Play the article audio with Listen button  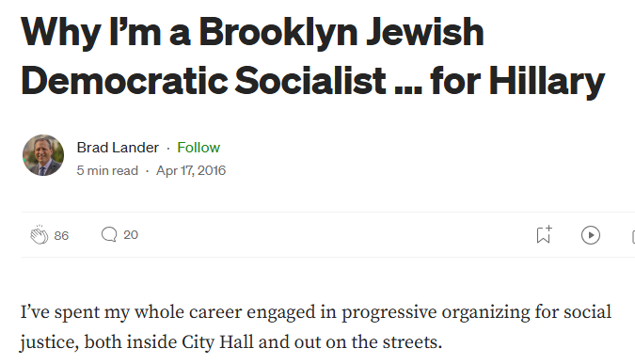591,235
